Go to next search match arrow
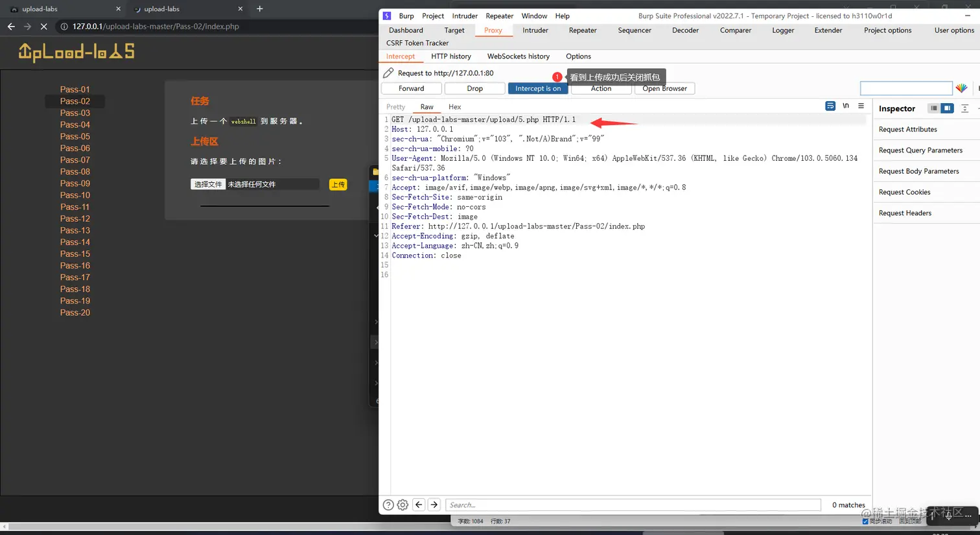 click(434, 505)
